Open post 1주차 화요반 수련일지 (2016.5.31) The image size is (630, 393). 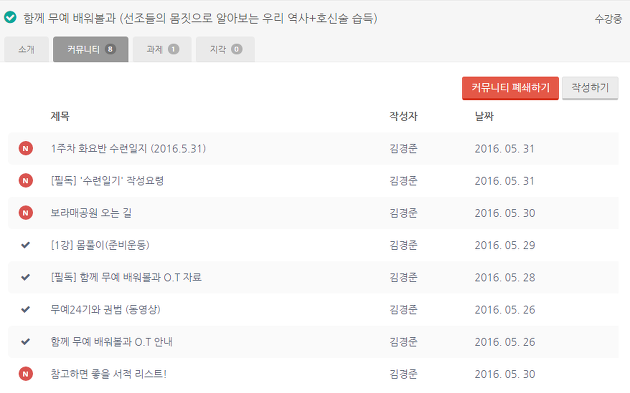[128, 149]
